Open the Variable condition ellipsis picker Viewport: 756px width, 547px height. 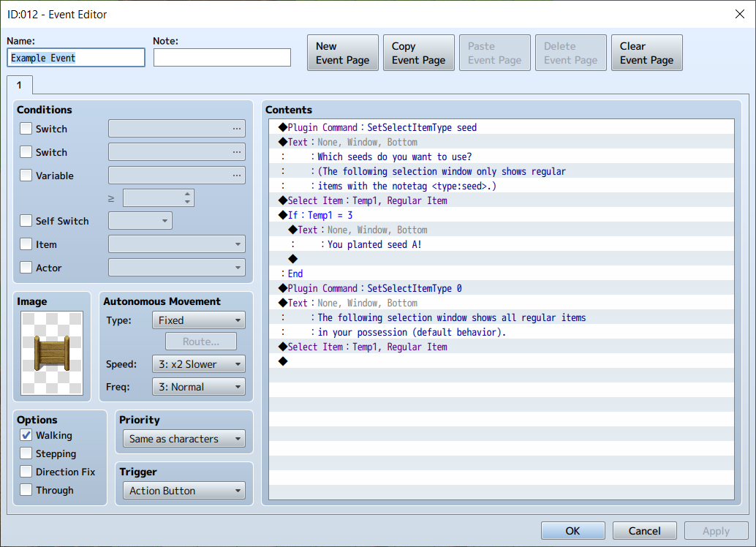[x=237, y=175]
